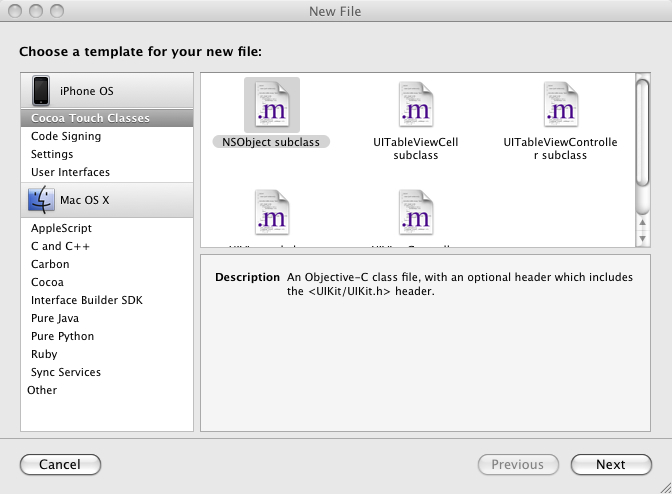Click the window close button
672x494 pixels.
point(15,11)
